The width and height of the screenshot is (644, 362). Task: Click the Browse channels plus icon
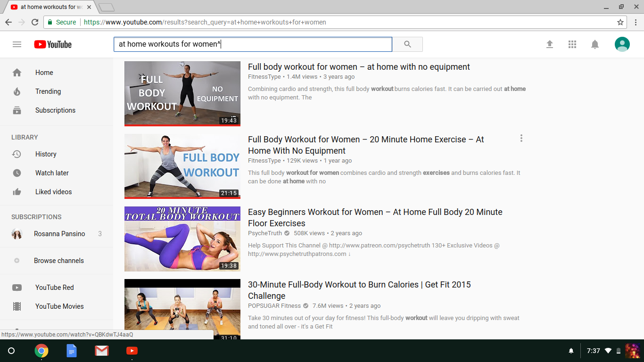point(17,261)
